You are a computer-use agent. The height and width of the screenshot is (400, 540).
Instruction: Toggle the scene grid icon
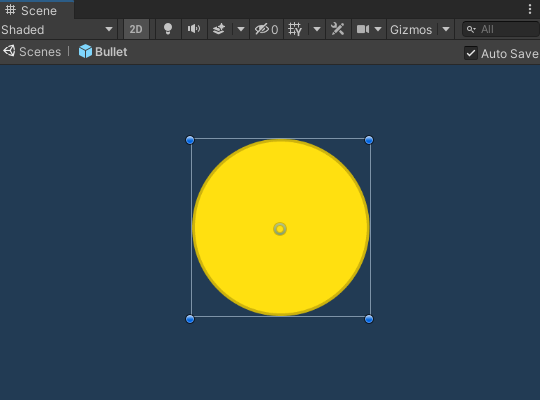[x=295, y=29]
